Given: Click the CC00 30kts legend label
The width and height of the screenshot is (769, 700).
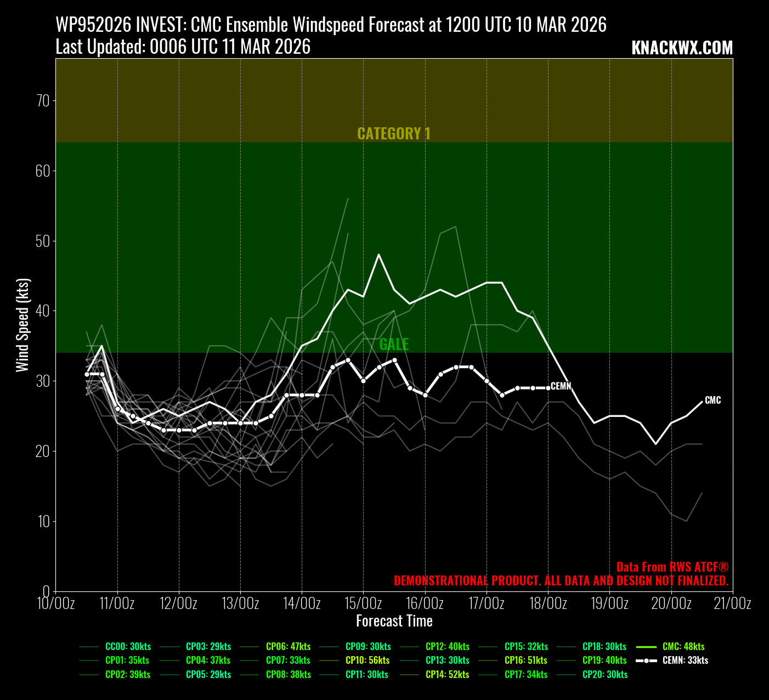Looking at the screenshot, I should click(128, 647).
